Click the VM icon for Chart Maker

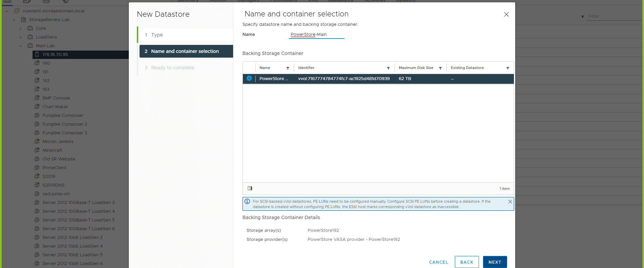click(x=37, y=107)
